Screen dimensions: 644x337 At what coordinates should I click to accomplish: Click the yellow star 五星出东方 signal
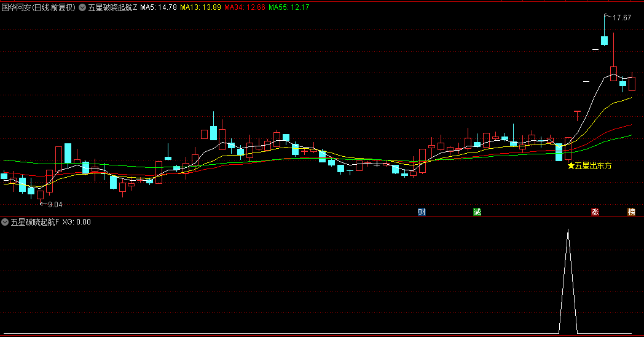pos(590,165)
